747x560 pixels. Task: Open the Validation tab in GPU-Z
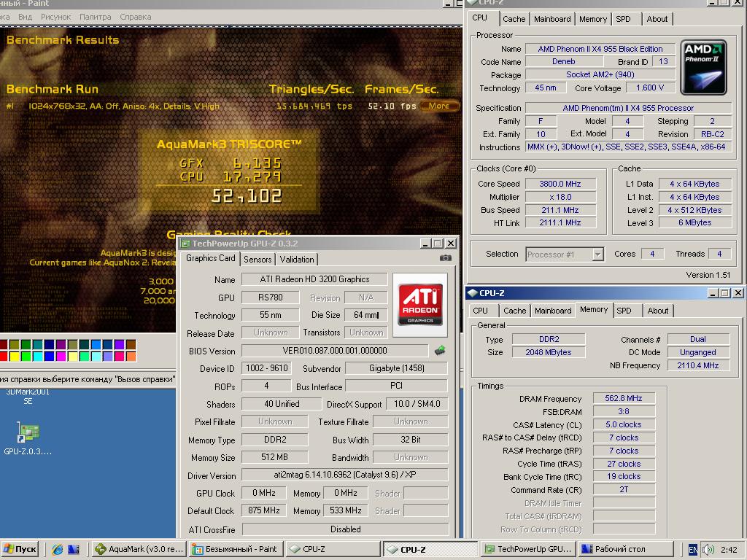tap(296, 259)
